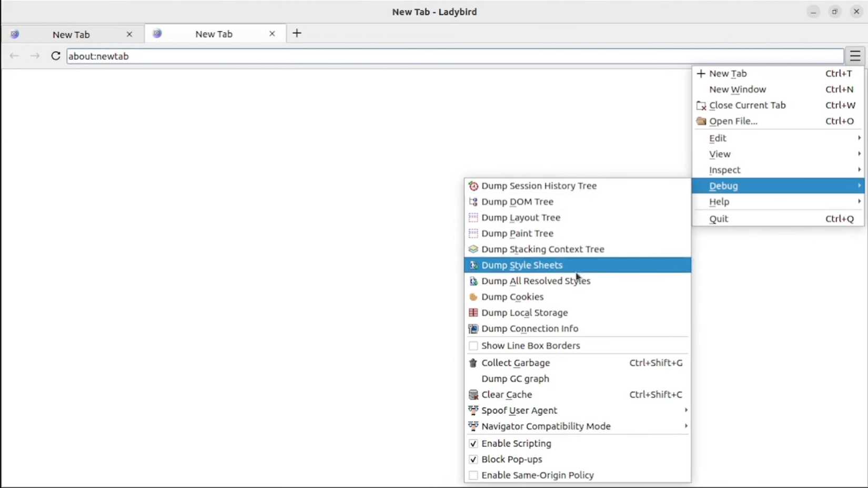Switch to the second New Tab

215,34
